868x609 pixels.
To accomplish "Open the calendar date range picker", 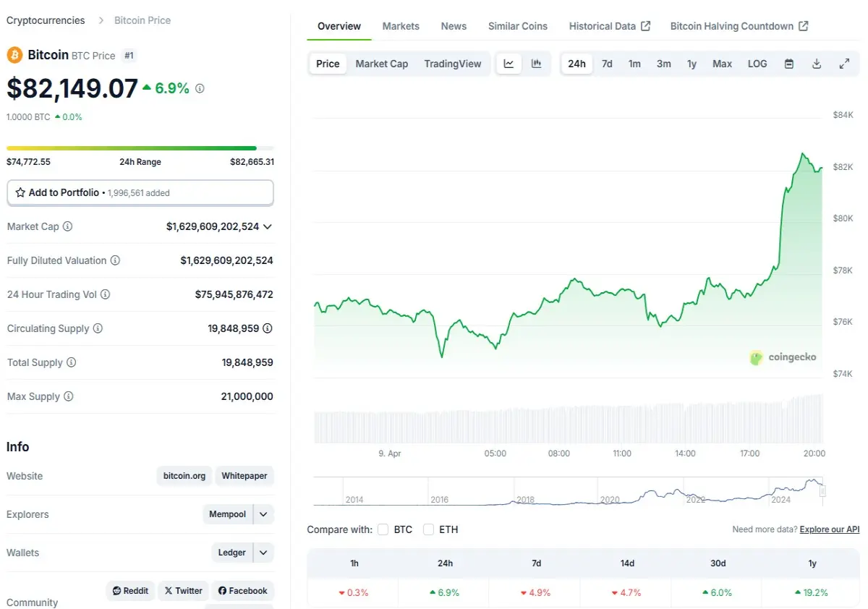I will pos(789,64).
